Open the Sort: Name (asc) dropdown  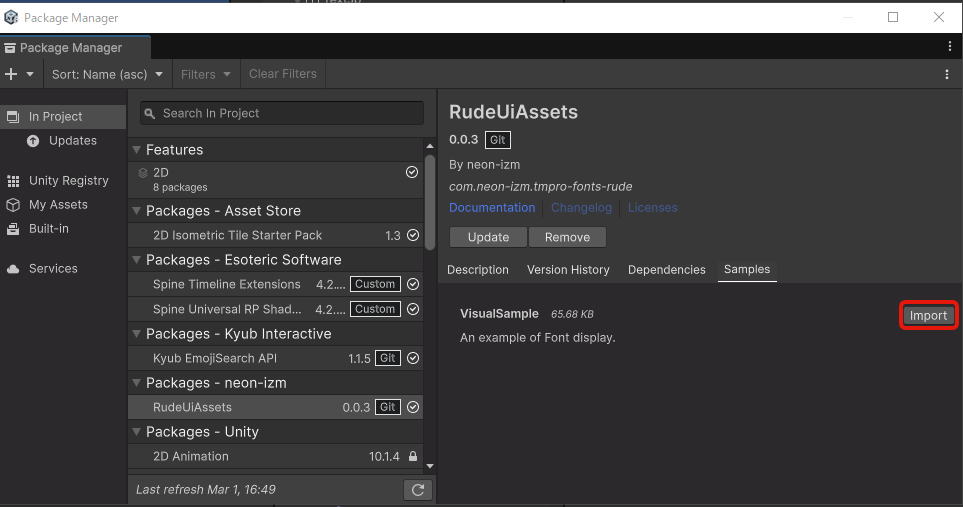(107, 74)
